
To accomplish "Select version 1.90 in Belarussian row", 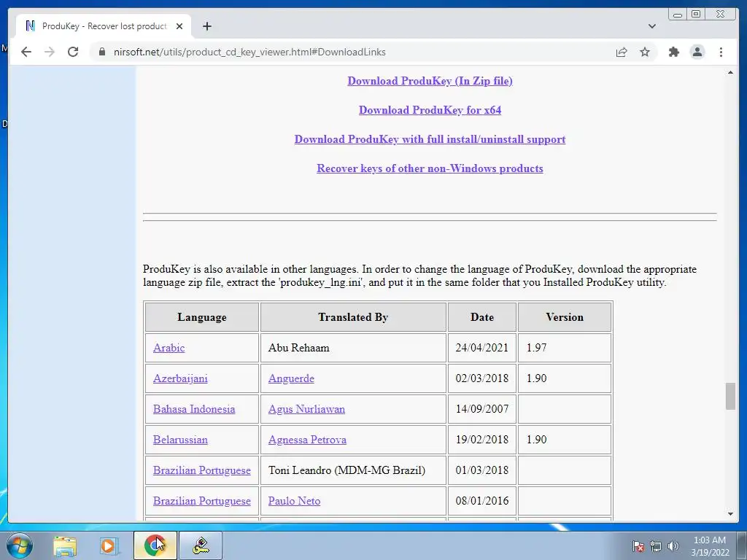I will [x=536, y=440].
